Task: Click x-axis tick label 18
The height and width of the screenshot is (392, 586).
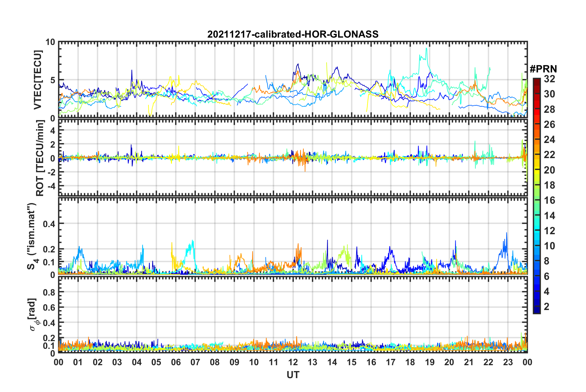Action: point(410,362)
